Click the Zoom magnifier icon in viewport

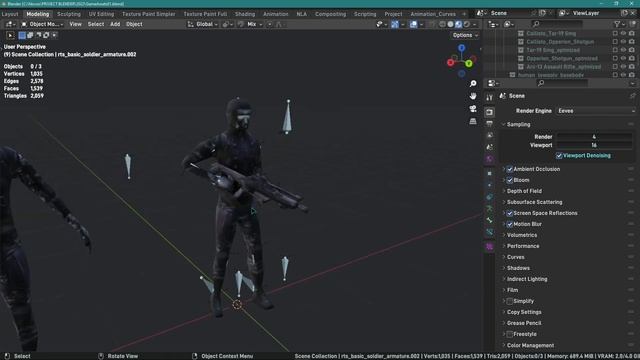pyautogui.click(x=473, y=84)
